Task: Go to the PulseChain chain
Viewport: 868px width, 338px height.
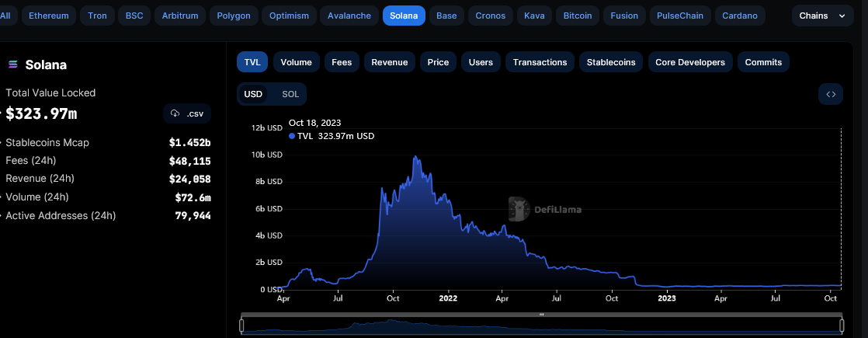Action: click(680, 16)
